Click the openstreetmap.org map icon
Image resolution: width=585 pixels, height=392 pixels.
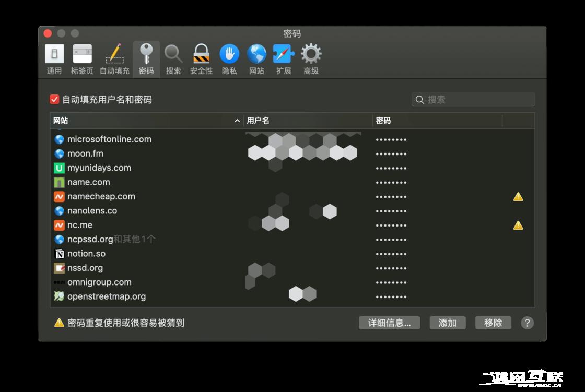[x=60, y=296]
